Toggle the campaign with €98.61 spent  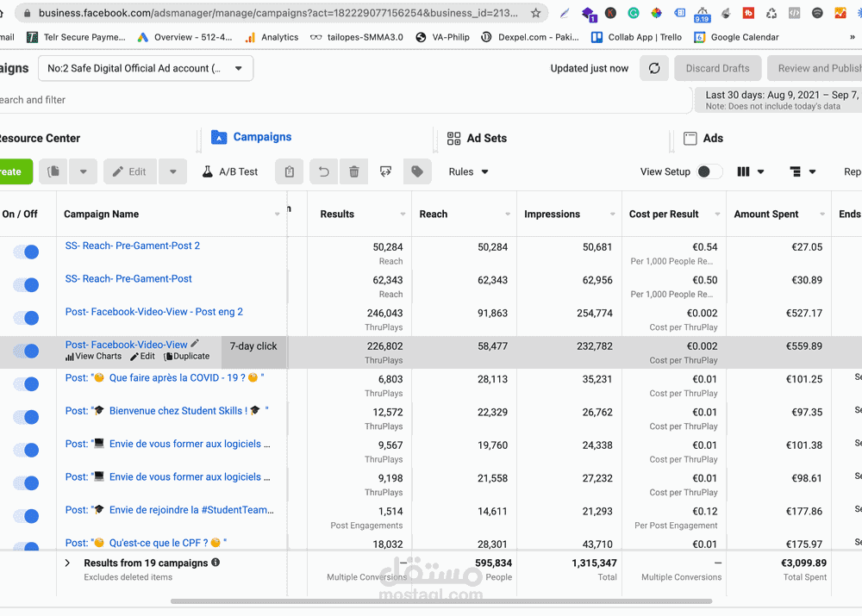click(27, 482)
